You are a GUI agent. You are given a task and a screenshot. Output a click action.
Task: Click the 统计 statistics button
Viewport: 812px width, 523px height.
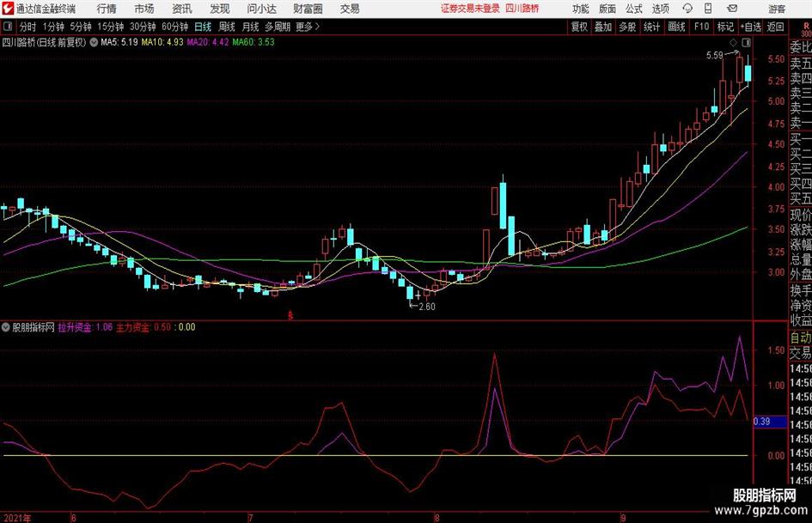[x=651, y=27]
